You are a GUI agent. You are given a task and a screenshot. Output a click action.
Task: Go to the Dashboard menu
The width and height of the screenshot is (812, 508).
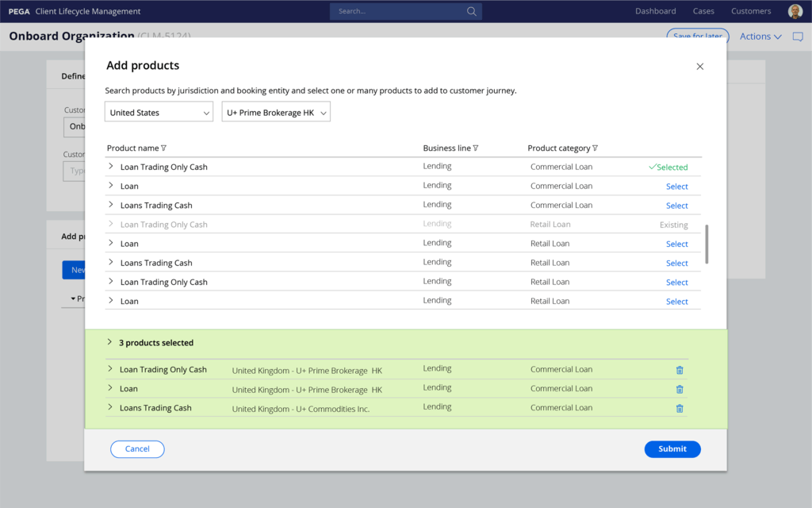(655, 11)
